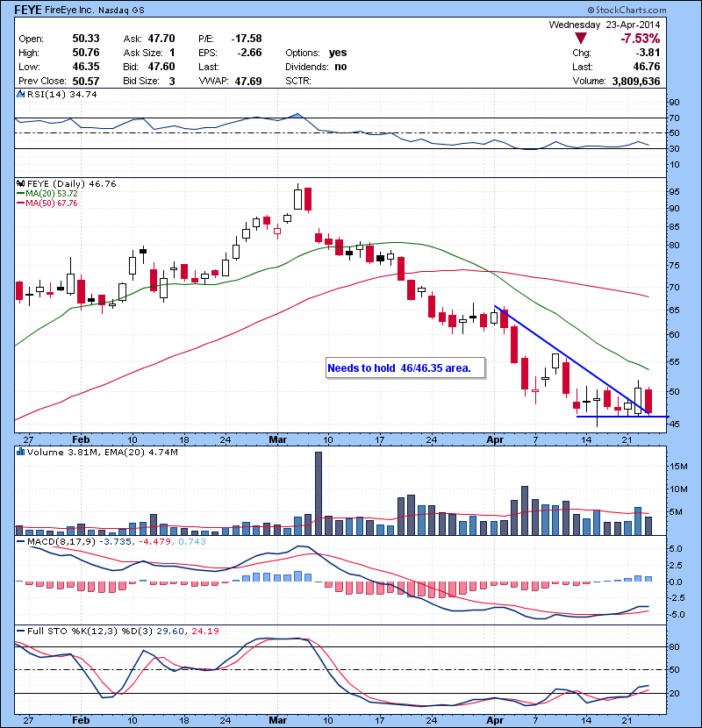This screenshot has height=728, width=702.
Task: Click the Volume value 3,809,636
Action: (x=636, y=82)
